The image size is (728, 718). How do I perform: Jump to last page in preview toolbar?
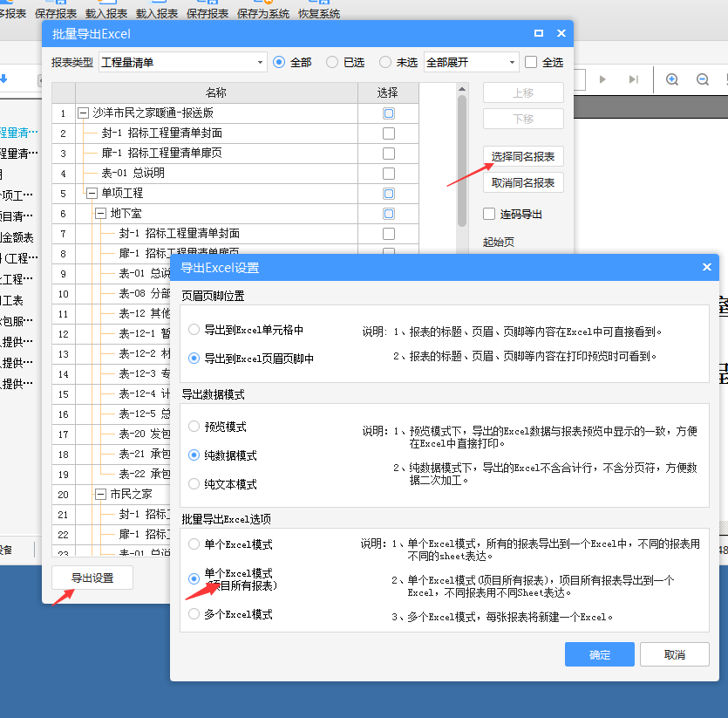click(x=633, y=79)
